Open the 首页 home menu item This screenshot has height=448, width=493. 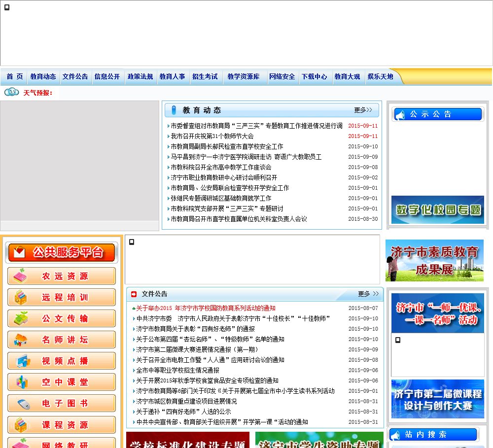(x=15, y=76)
